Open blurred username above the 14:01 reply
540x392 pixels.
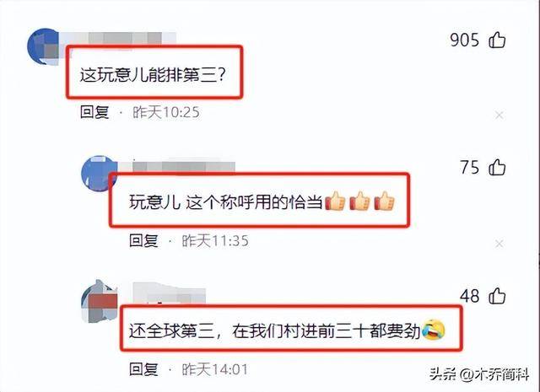[170, 293]
